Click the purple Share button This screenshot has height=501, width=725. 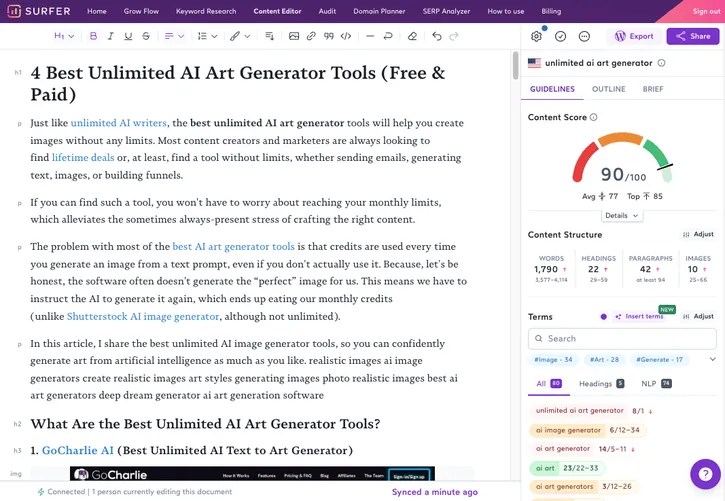pos(693,36)
